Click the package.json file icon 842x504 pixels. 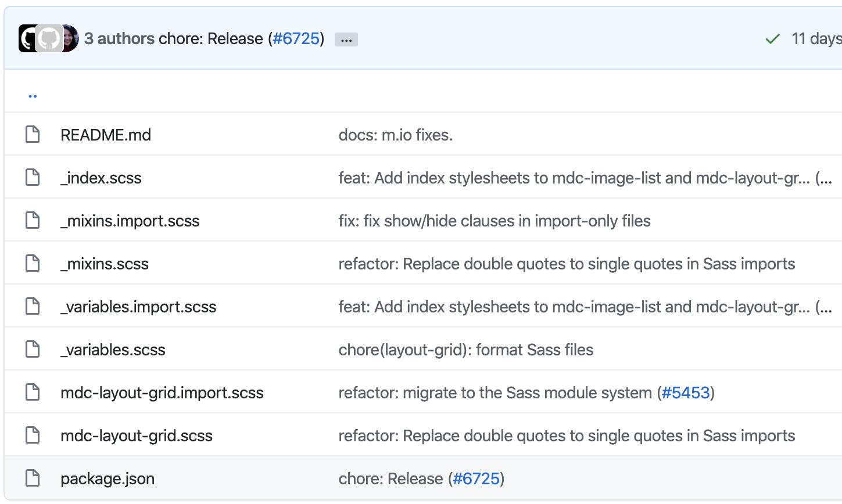pyautogui.click(x=33, y=477)
